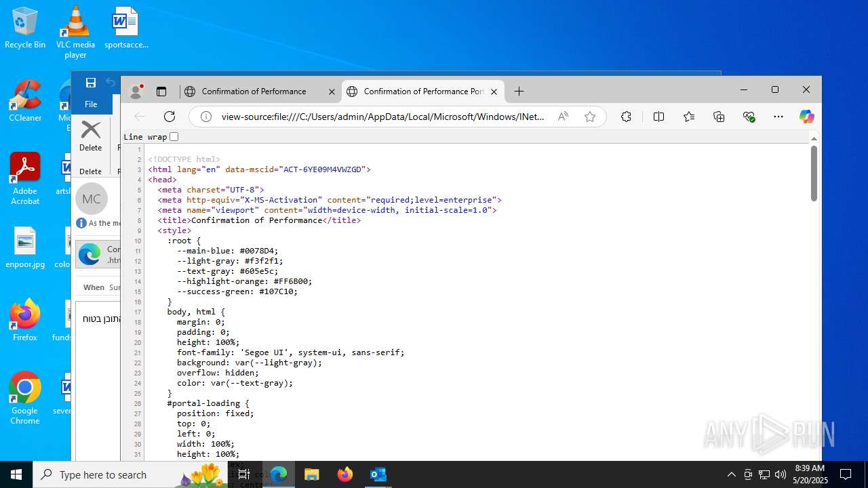Select the active Confirmation of Performance tab
The image size is (868, 488).
coord(423,91)
